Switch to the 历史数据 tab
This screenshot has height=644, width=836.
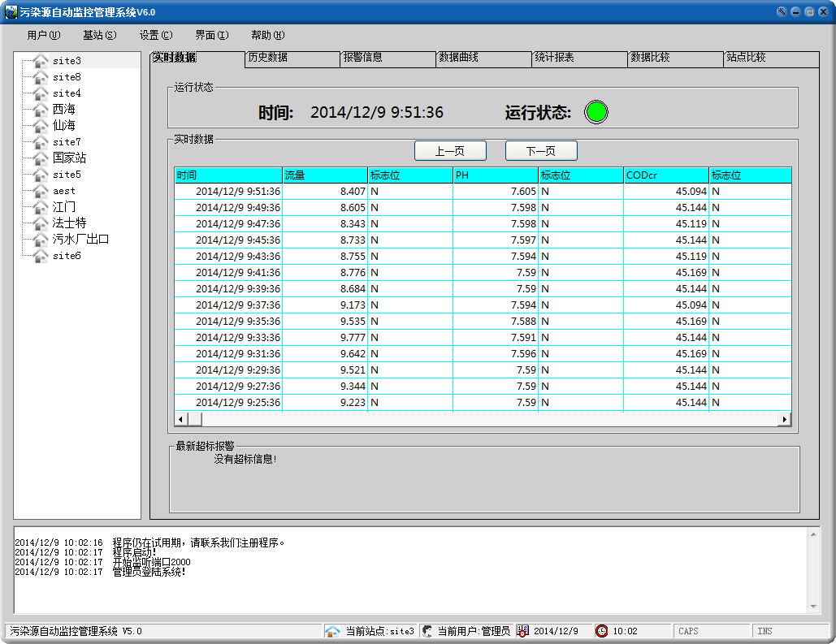pos(268,58)
